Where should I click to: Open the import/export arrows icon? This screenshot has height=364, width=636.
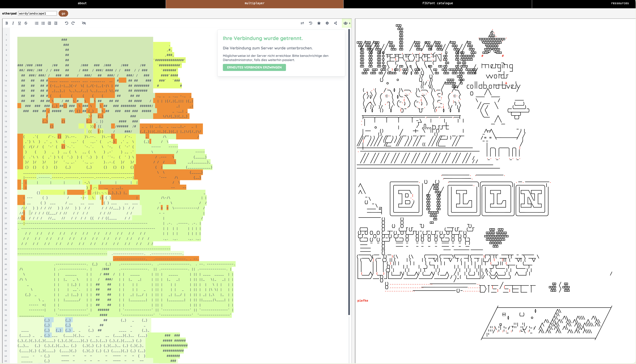(302, 23)
